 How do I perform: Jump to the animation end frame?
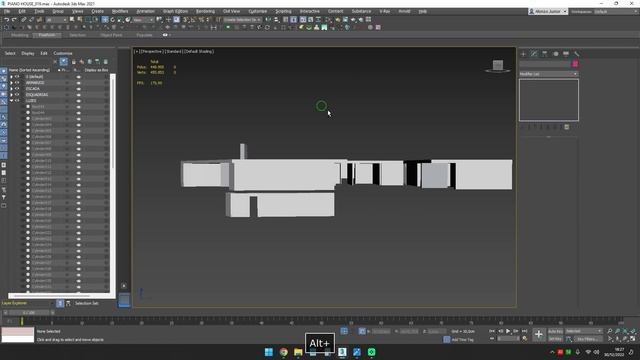pos(524,331)
